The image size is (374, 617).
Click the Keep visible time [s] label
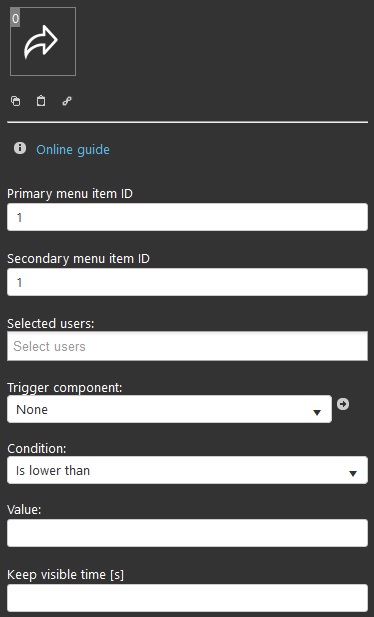pyautogui.click(x=65, y=575)
